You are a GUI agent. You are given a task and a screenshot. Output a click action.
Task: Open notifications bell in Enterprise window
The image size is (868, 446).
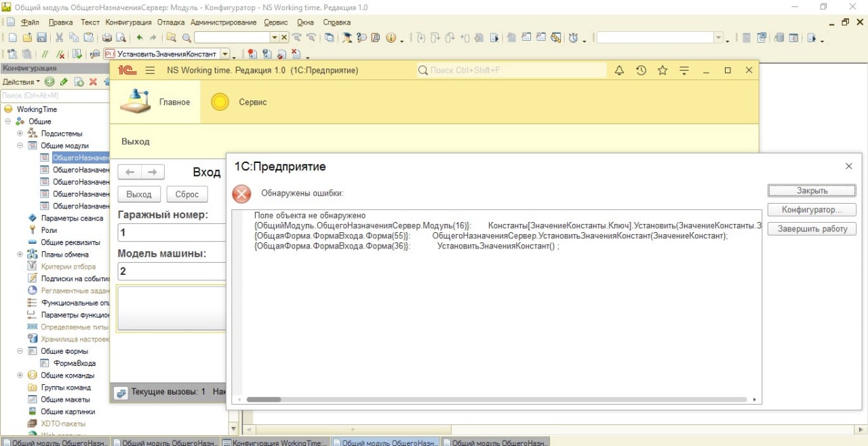click(619, 71)
